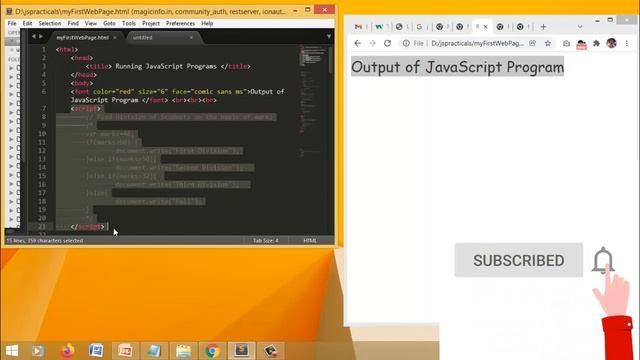The width and height of the screenshot is (640, 360).
Task: Close the untitled editor tab
Action: point(191,38)
